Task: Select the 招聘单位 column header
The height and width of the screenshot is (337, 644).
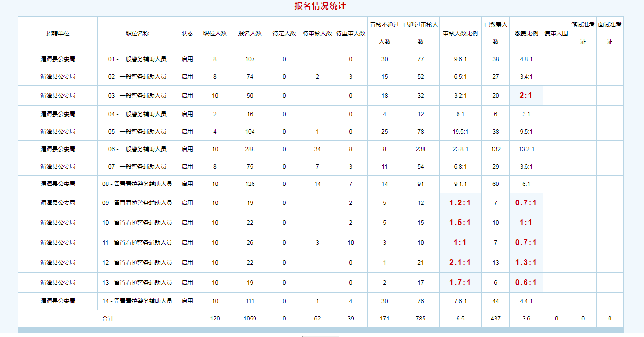Action: pyautogui.click(x=58, y=34)
